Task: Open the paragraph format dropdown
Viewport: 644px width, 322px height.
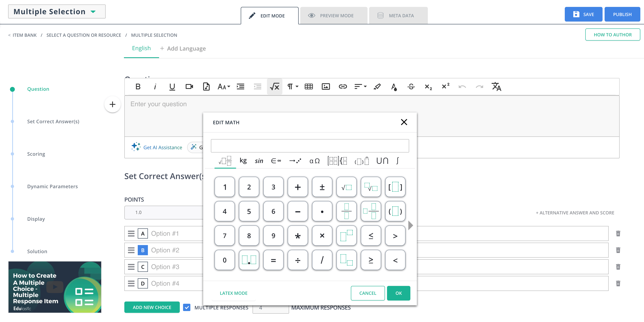Action: 293,87
